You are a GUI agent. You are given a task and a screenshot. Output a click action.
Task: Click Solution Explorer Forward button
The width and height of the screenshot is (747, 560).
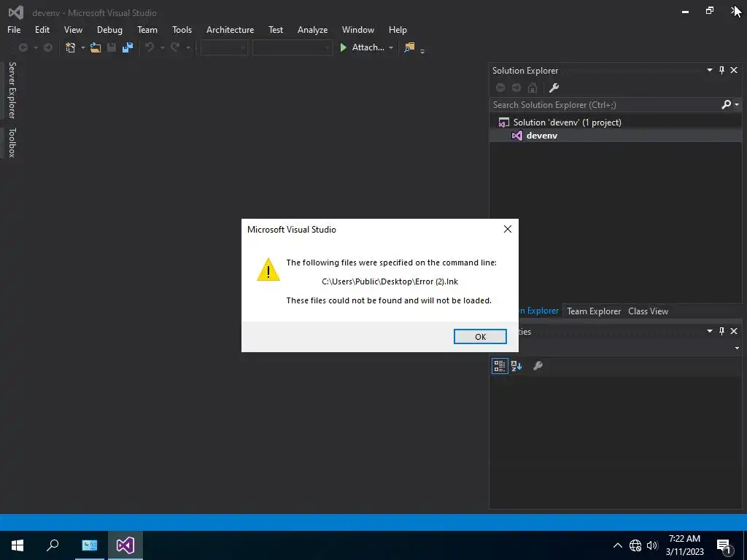[x=516, y=87]
